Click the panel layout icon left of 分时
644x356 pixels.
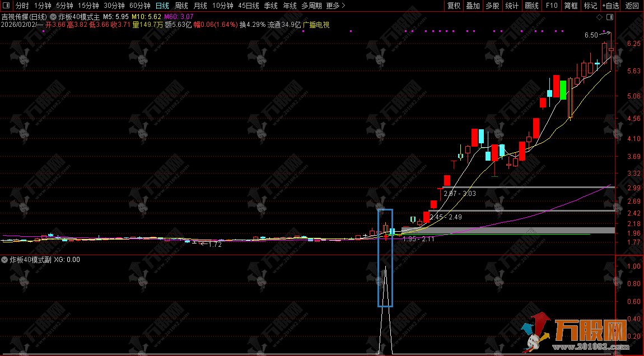(x=7, y=6)
